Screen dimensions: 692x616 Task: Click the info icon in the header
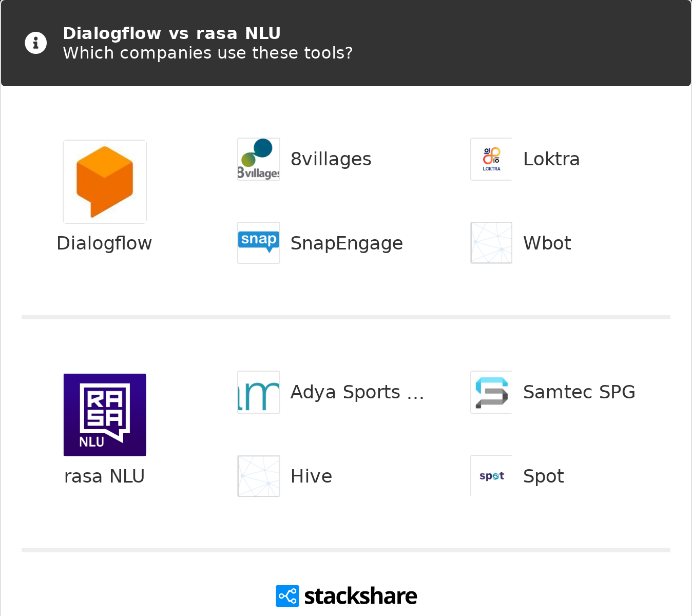(x=35, y=43)
